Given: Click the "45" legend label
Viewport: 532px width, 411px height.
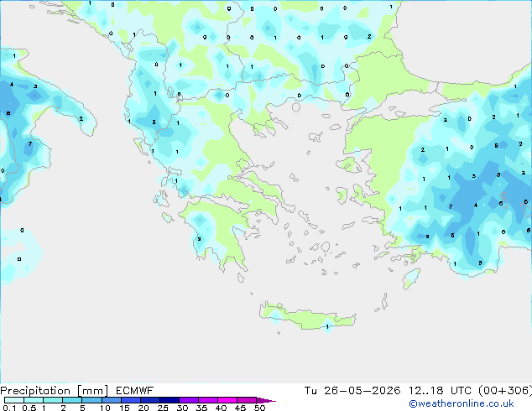Looking at the screenshot, I should point(241,408).
